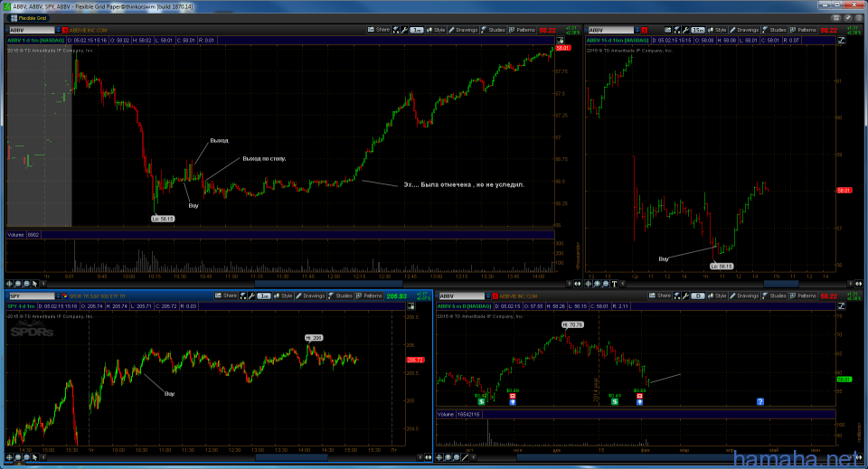Click the checkmark icon next to grid layout
Viewport: 868px width, 469px height.
(847, 18)
